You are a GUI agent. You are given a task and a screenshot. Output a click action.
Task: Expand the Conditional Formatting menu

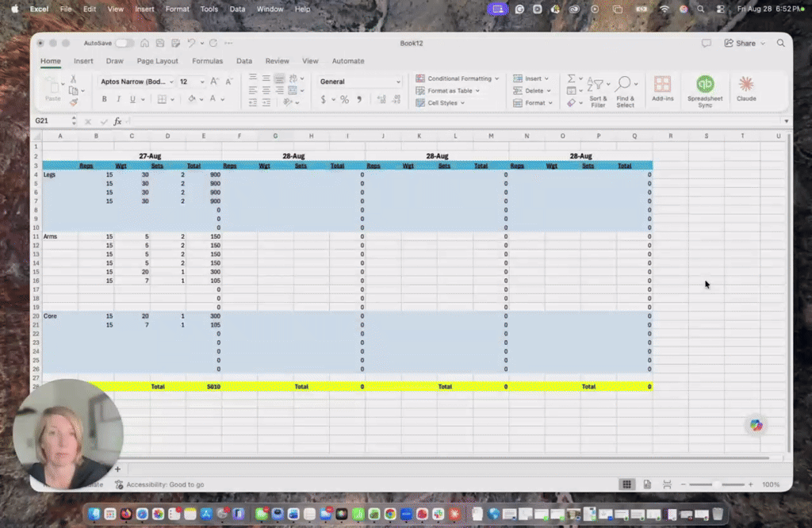[x=457, y=78]
